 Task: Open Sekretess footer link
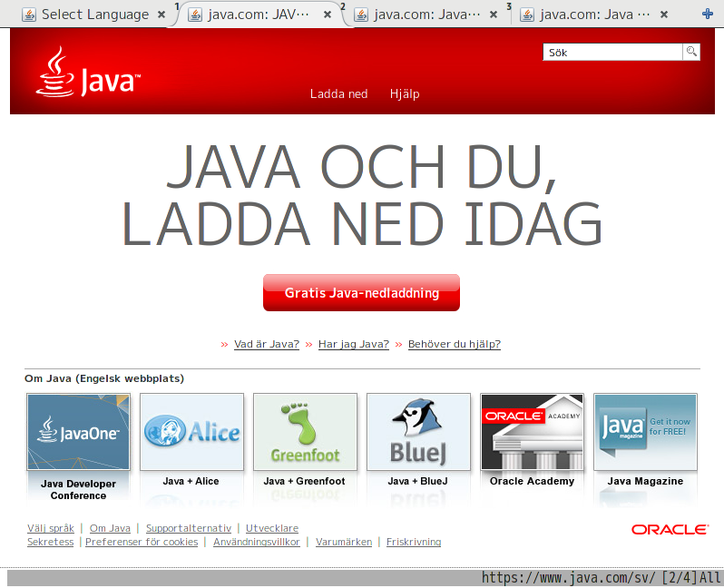coord(50,542)
